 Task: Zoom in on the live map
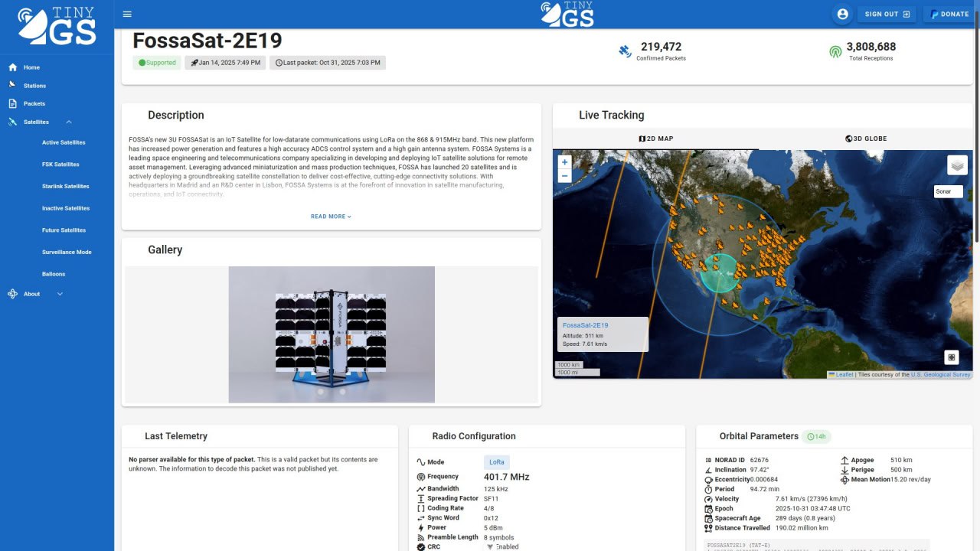[564, 162]
